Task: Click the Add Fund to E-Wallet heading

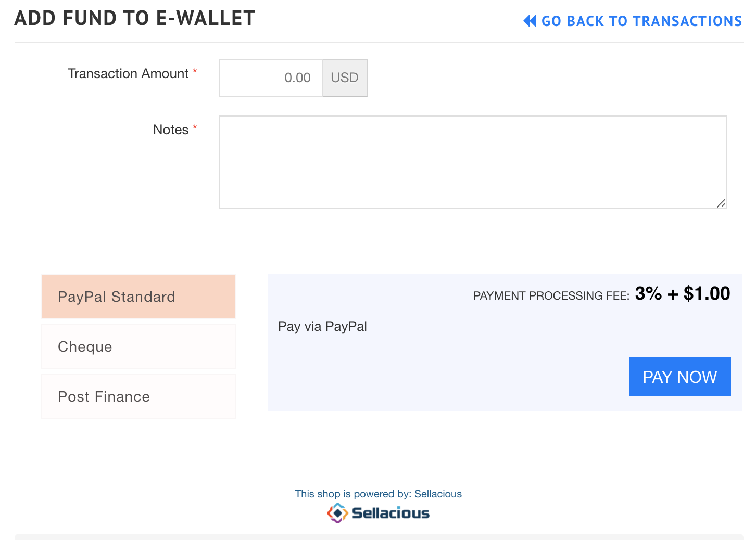Action: 135,18
